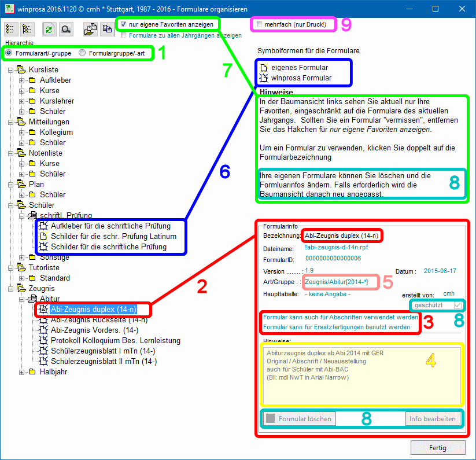
Task: Click the expand-all tree icon in the toolbar
Action: pyautogui.click(x=11, y=30)
